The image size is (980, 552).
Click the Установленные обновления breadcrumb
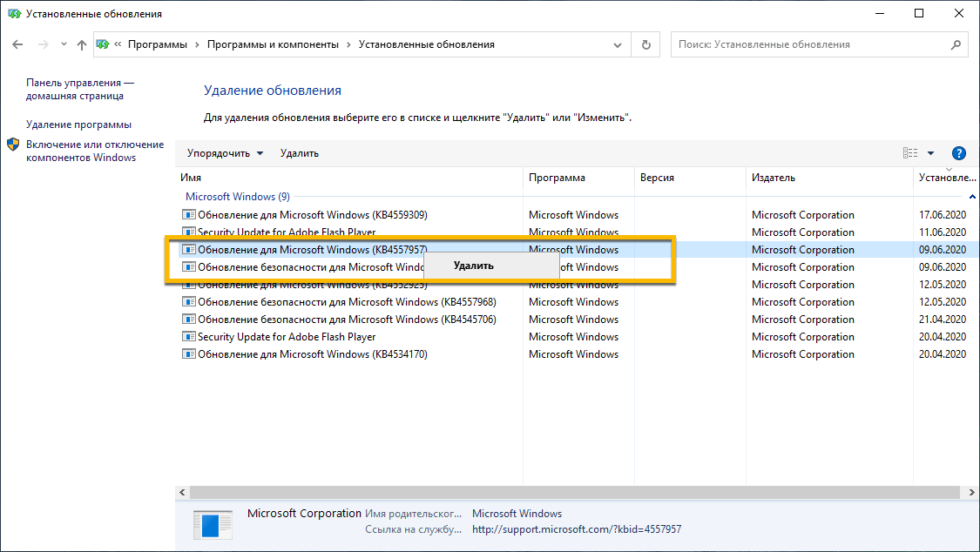[x=427, y=44]
